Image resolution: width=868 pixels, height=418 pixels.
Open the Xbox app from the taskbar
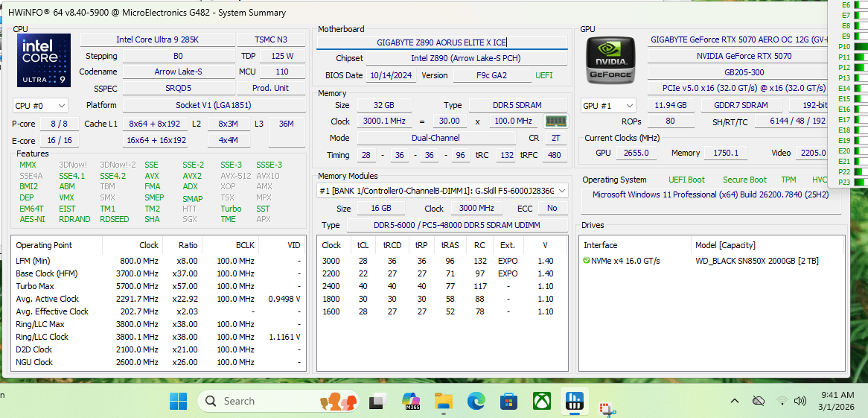tap(541, 401)
